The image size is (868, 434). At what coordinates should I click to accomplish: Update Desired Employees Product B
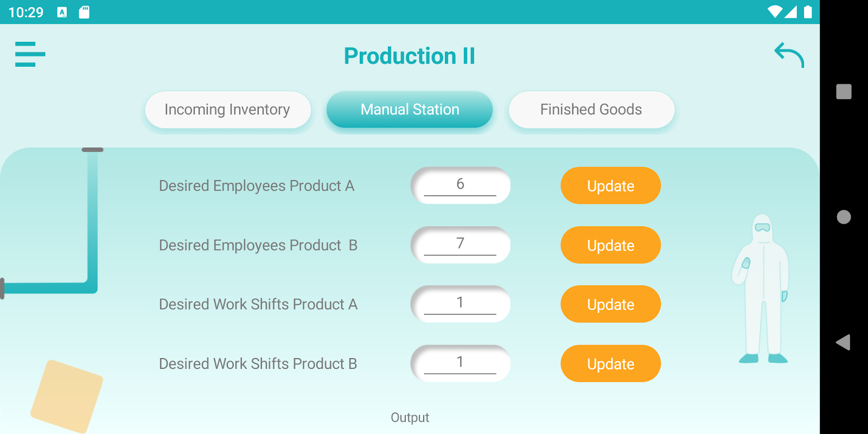(610, 245)
